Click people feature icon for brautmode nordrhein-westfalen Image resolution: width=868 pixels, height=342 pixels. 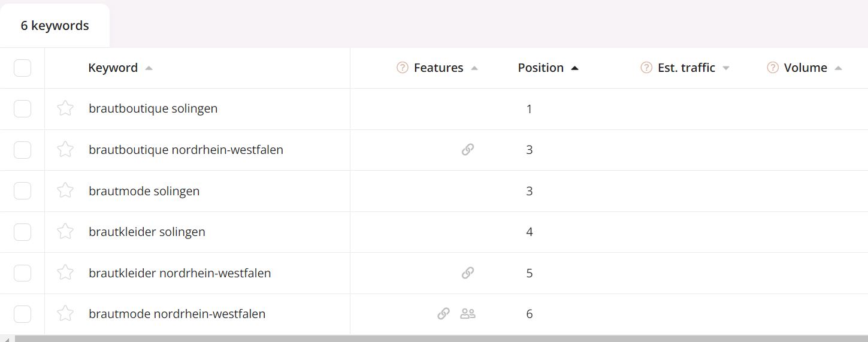(x=468, y=313)
